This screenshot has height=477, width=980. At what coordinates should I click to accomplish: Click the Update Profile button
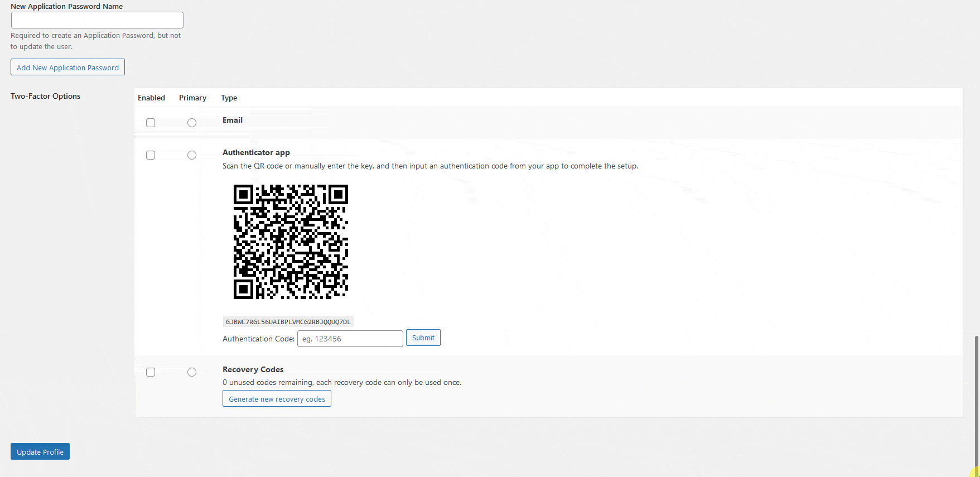click(40, 451)
